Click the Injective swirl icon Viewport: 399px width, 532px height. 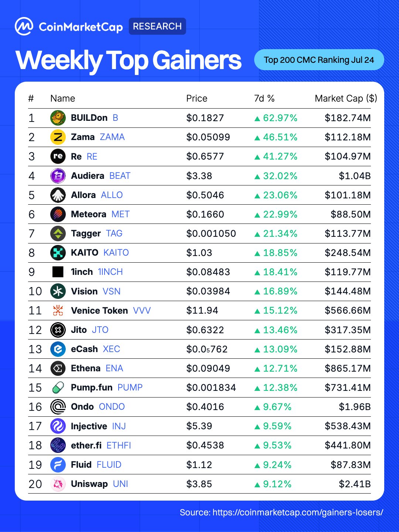click(x=58, y=426)
